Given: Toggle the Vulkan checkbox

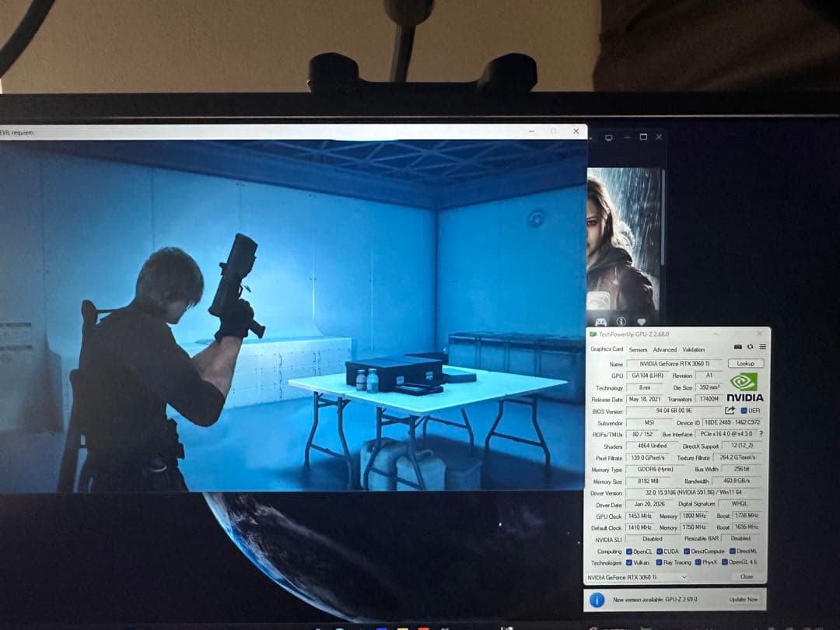Looking at the screenshot, I should coord(629,562).
